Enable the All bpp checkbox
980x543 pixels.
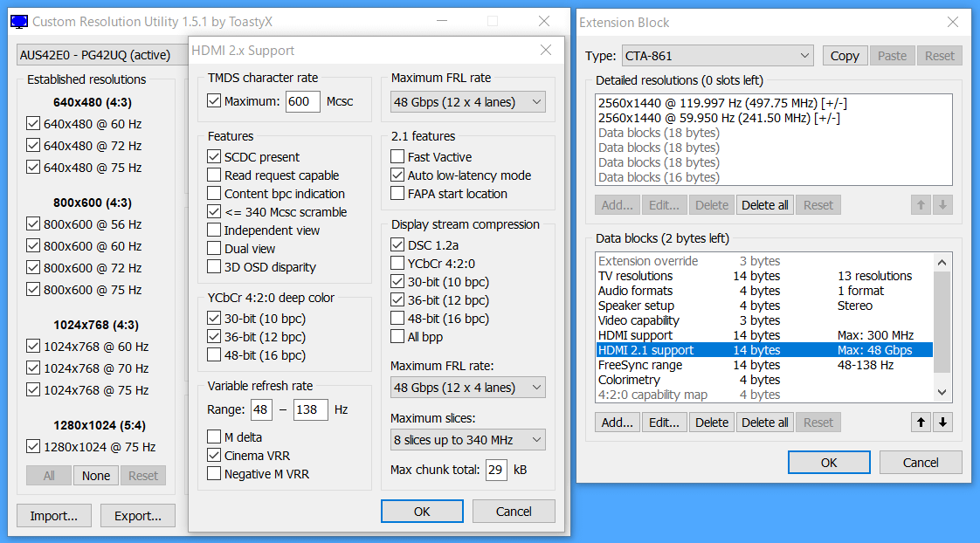click(x=397, y=337)
